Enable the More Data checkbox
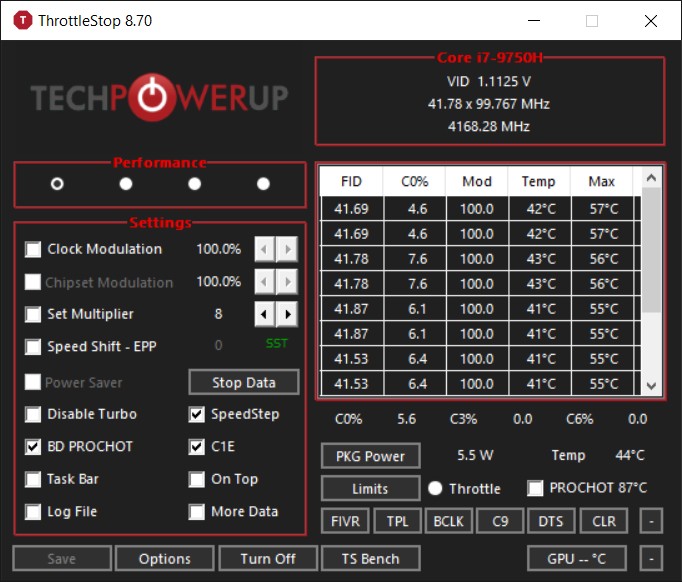Viewport: 682px width, 582px height. click(197, 512)
